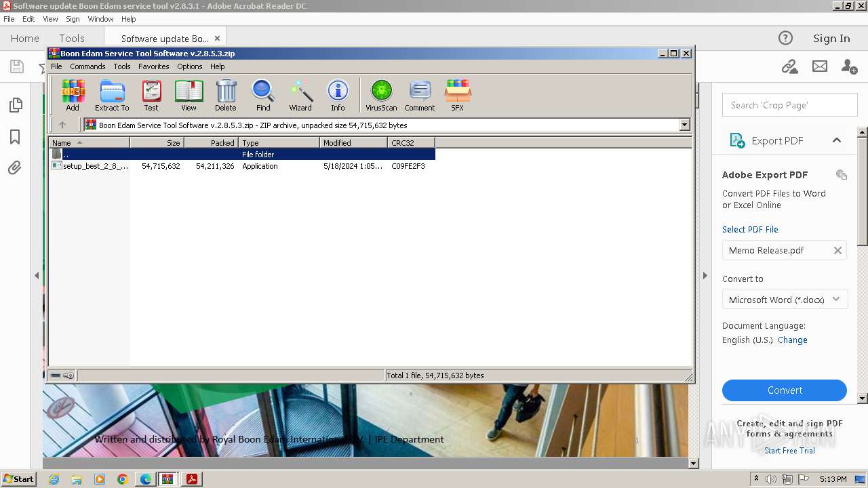868x488 pixels.
Task: Open Acrobat bookmarks panel
Action: pyautogui.click(x=15, y=137)
